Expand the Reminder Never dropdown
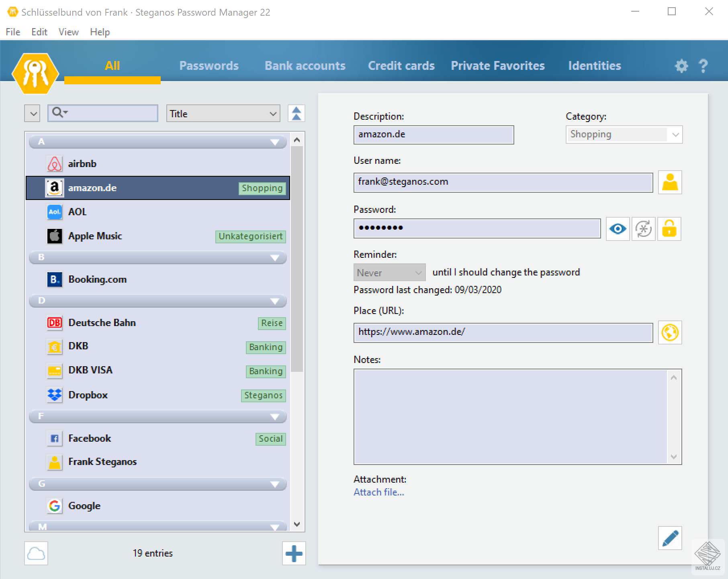This screenshot has height=579, width=728. click(x=389, y=273)
